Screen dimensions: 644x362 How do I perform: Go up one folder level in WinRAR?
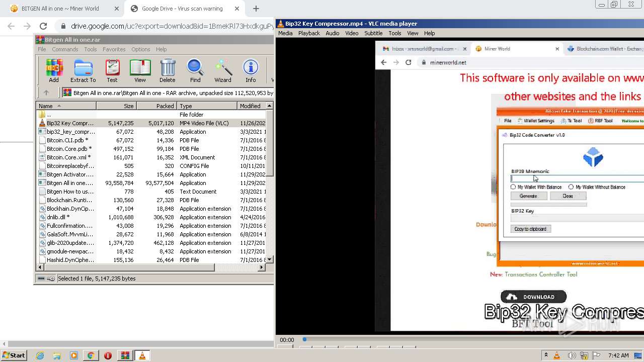46,93
